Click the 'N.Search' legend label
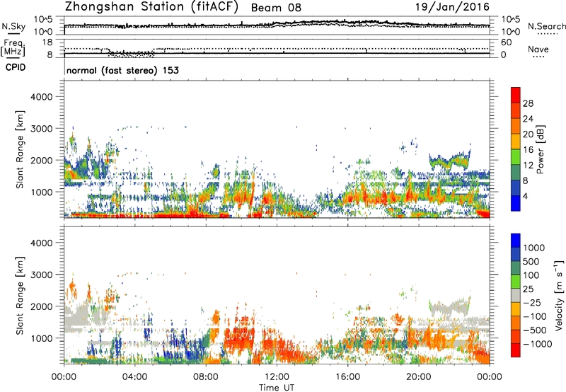Viewport: 566px width, 392px height. 547,26
